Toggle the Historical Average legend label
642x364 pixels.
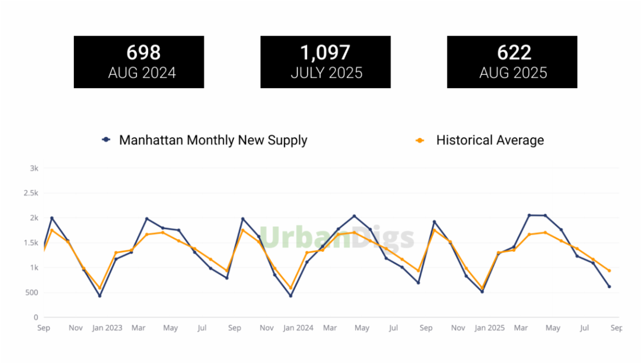[490, 140]
